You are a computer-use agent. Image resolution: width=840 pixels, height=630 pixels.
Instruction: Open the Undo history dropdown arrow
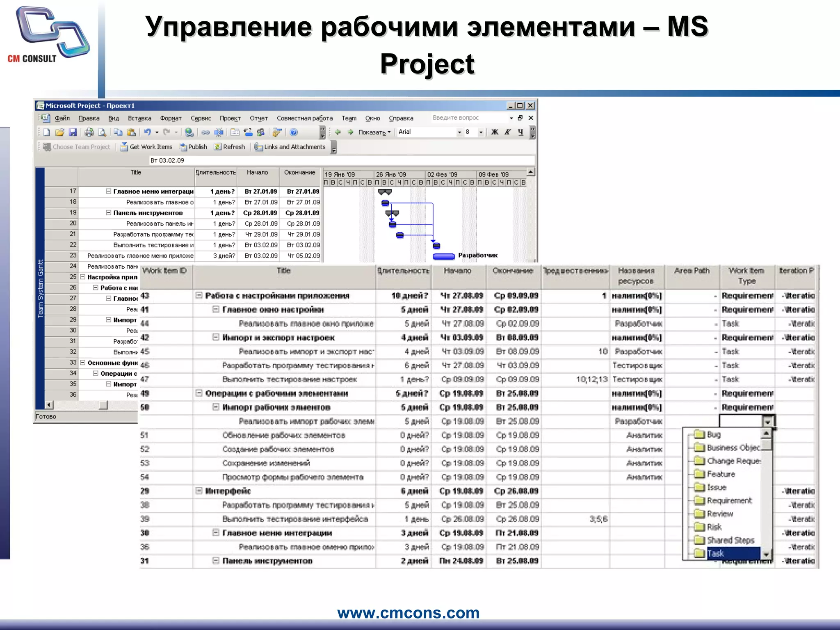157,132
